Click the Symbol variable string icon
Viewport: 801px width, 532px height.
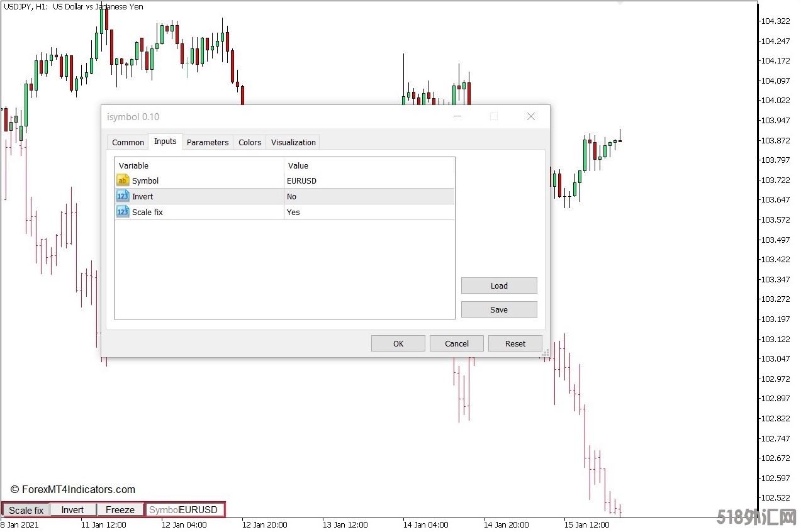point(123,180)
